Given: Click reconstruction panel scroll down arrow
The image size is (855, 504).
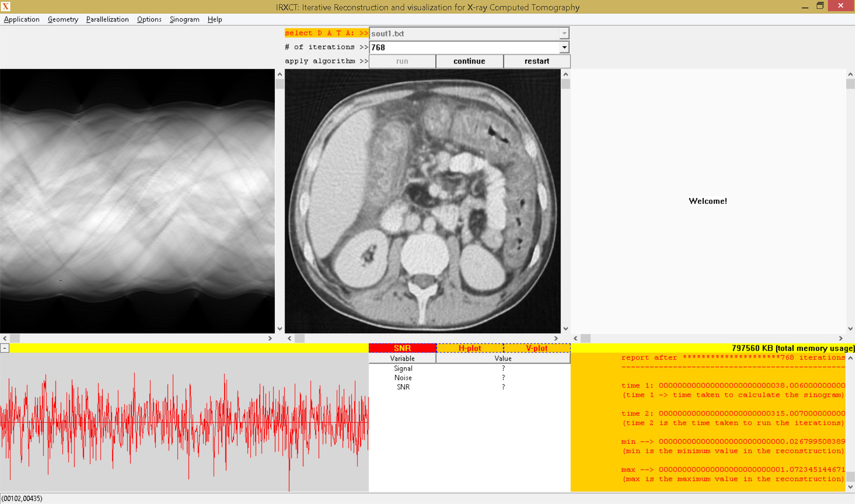Looking at the screenshot, I should (x=566, y=329).
